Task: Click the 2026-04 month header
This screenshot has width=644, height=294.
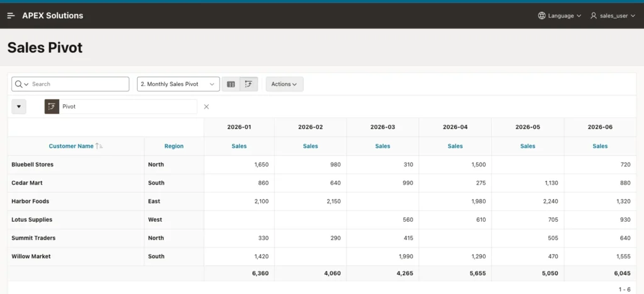Action: coord(455,127)
